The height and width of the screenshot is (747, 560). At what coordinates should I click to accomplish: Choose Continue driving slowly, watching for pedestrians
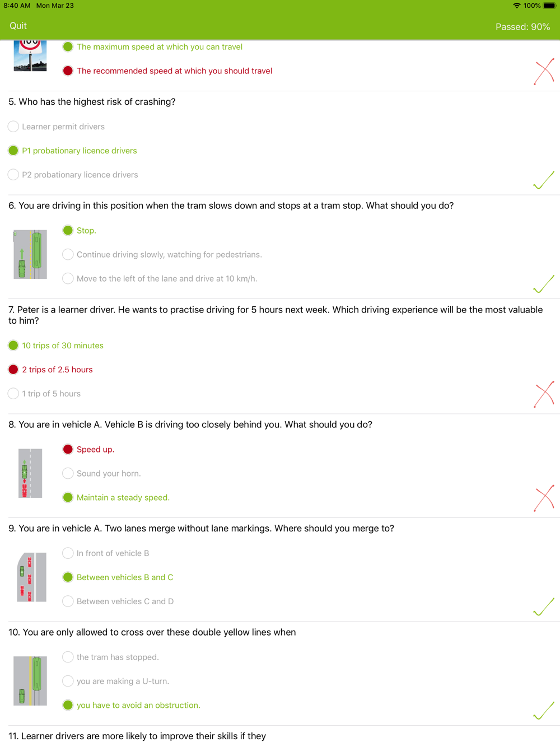pos(68,255)
